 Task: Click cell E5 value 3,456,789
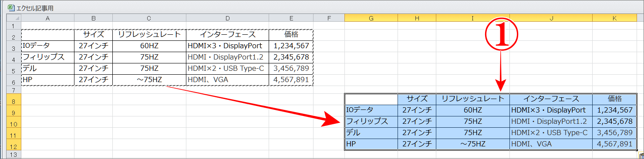point(291,69)
